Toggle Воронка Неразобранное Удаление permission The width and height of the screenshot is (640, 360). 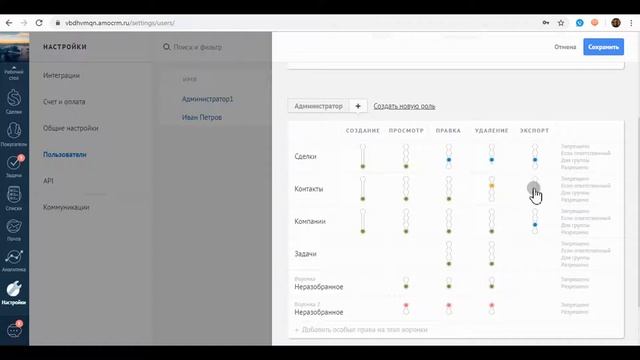492,283
